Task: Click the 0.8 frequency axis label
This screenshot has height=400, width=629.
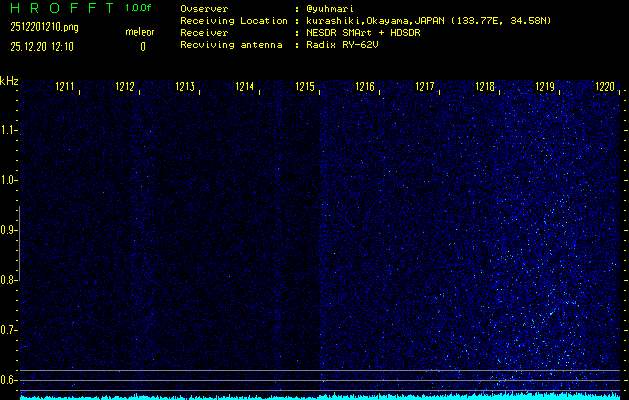Action: coord(7,280)
